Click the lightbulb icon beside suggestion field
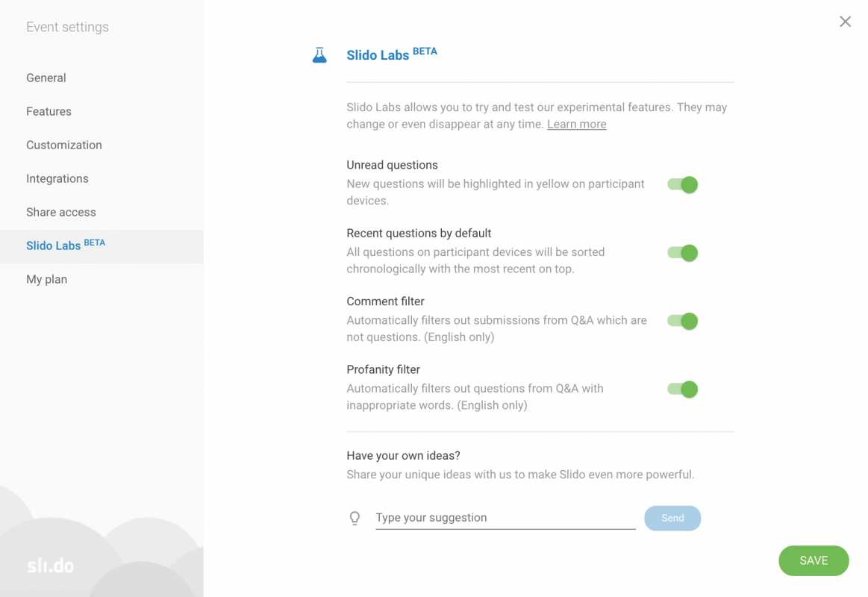The image size is (868, 597). tap(355, 518)
